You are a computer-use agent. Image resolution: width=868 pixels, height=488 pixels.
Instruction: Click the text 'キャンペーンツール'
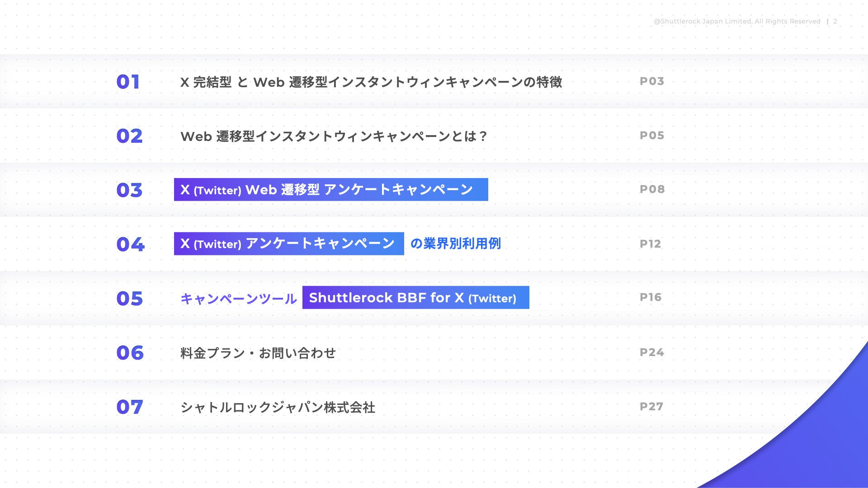pos(239,299)
